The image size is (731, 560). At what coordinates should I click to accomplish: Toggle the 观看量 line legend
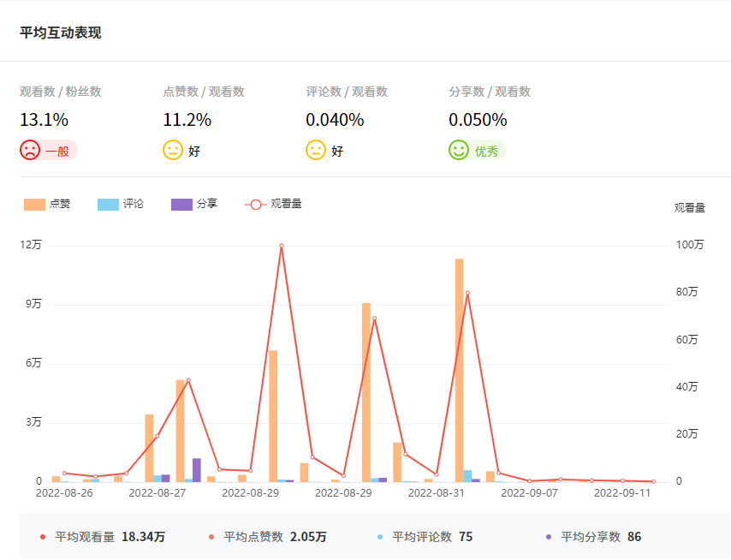pyautogui.click(x=273, y=204)
